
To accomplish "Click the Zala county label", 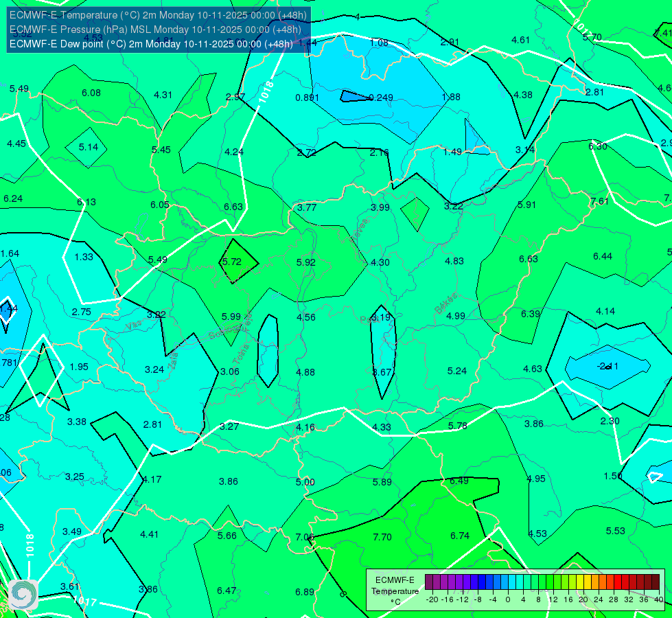I will point(173,361).
